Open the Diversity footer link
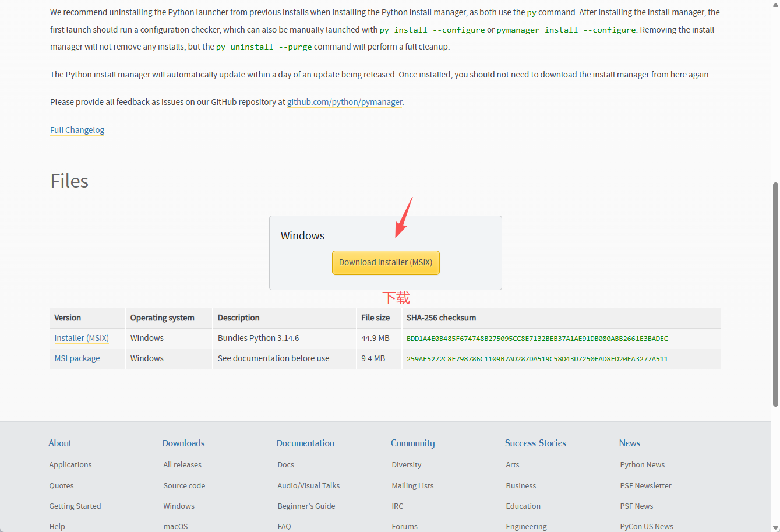 (x=407, y=464)
